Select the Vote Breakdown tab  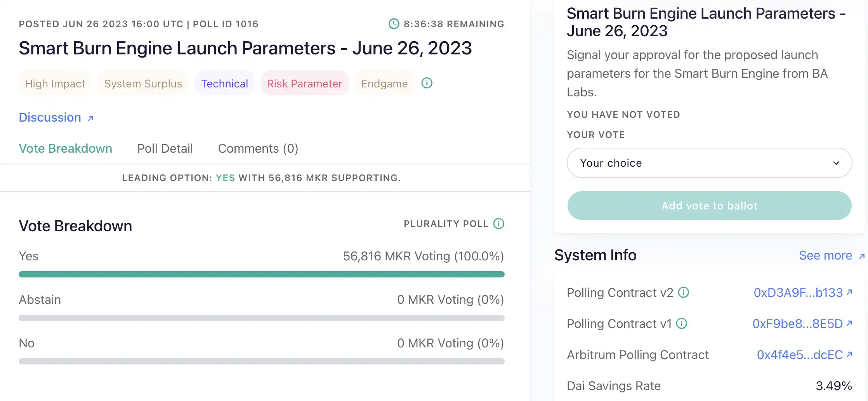click(x=65, y=149)
